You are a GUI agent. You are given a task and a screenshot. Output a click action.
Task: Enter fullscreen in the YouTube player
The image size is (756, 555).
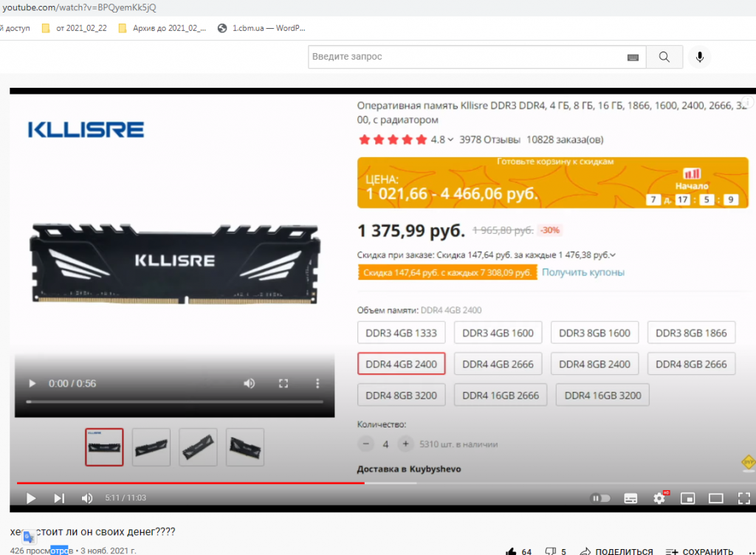click(744, 498)
